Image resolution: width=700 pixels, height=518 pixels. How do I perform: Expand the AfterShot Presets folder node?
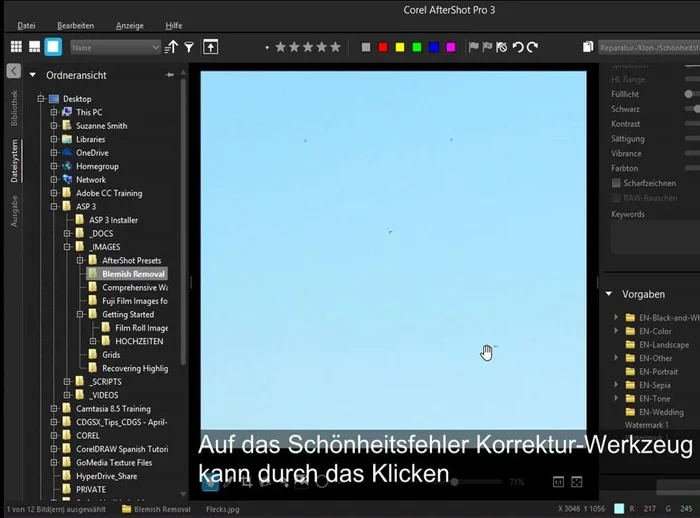pyautogui.click(x=80, y=260)
